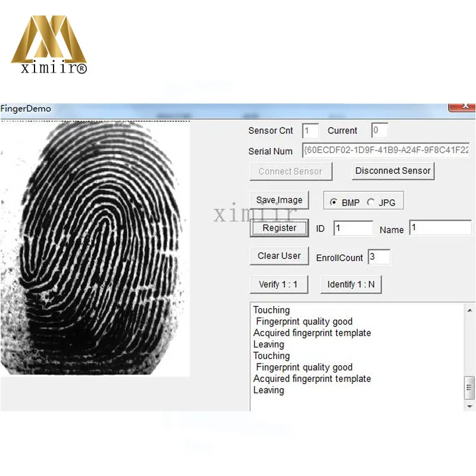
Task: Click the Current sensor index box
Action: (380, 130)
